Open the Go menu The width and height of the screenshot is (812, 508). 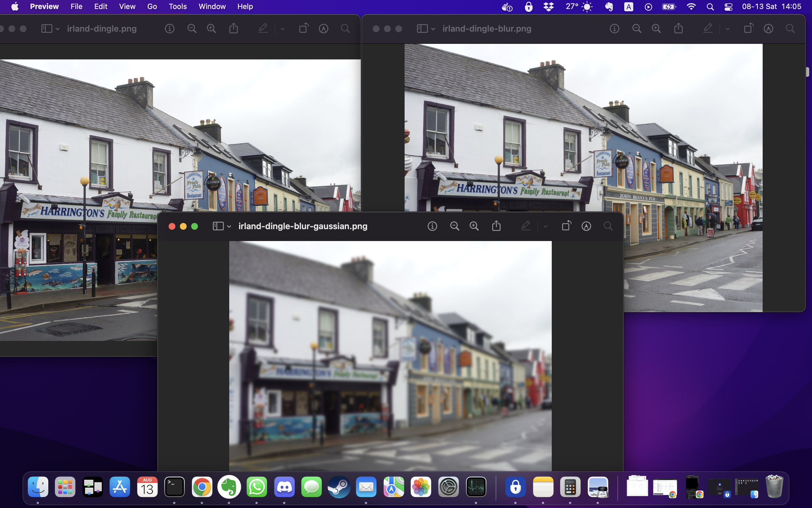coord(152,6)
